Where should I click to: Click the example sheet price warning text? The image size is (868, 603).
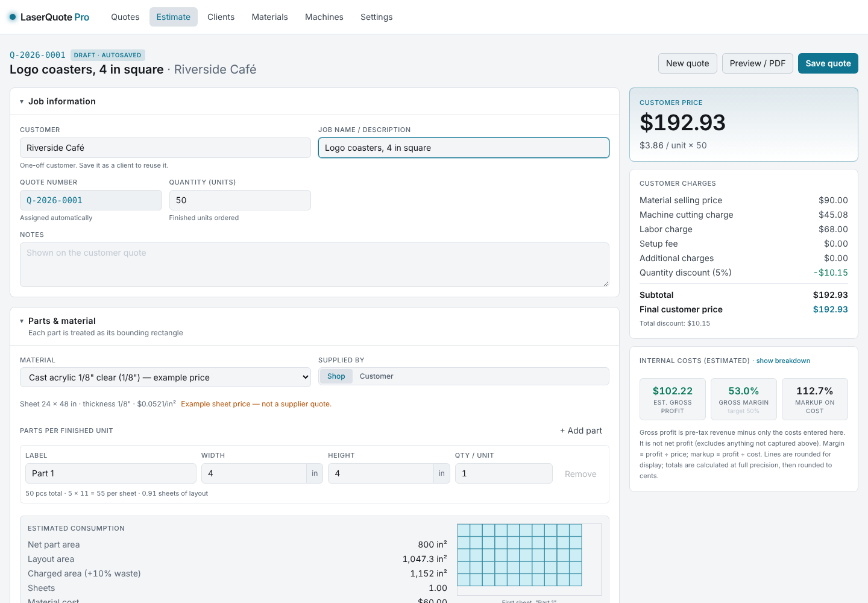[x=256, y=404]
